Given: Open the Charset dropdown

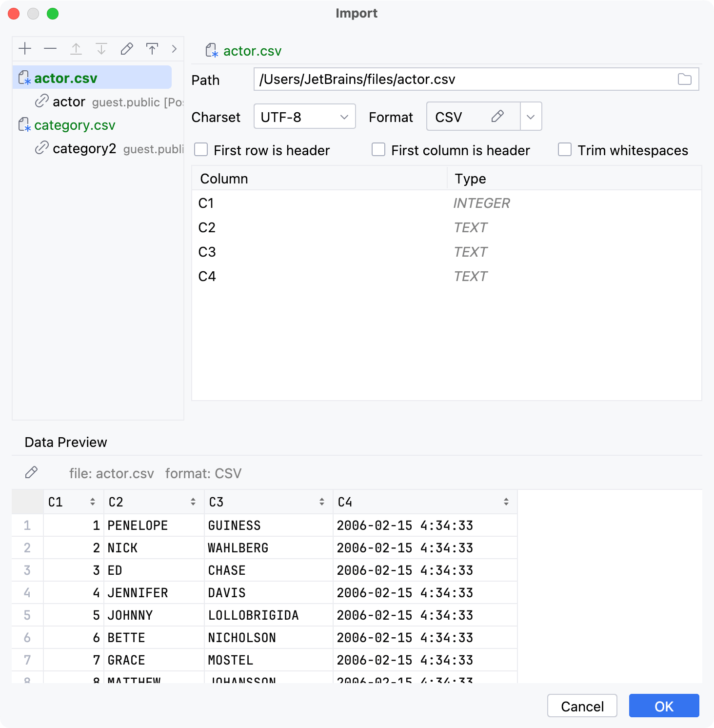Looking at the screenshot, I should (x=304, y=116).
